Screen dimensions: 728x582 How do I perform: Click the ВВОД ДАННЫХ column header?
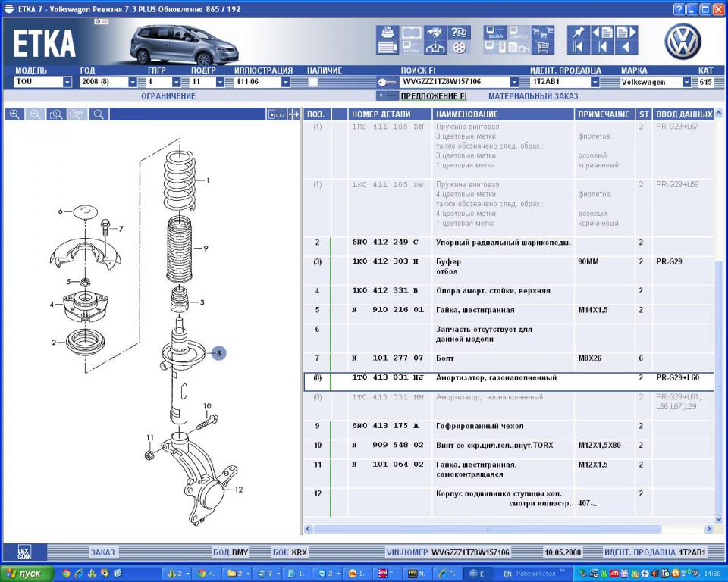click(683, 114)
